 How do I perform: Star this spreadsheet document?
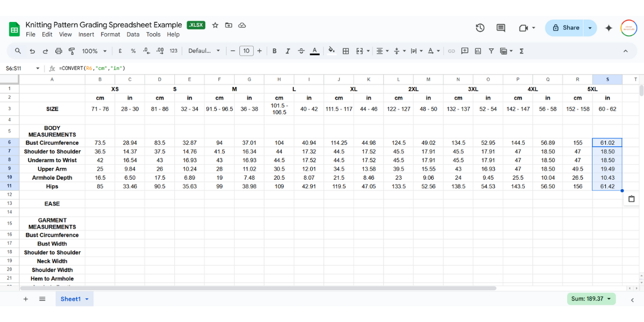tap(215, 25)
